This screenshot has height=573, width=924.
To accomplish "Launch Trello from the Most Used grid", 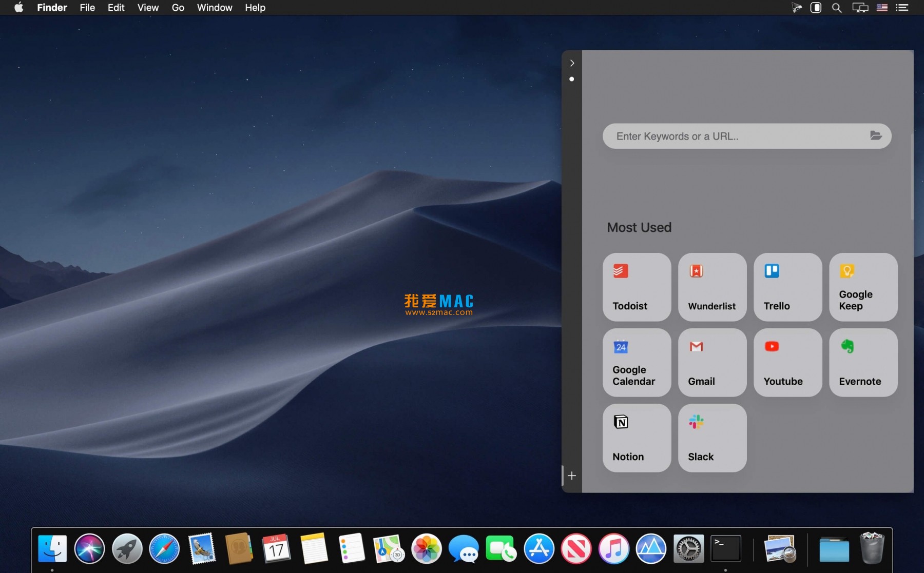I will (x=787, y=286).
